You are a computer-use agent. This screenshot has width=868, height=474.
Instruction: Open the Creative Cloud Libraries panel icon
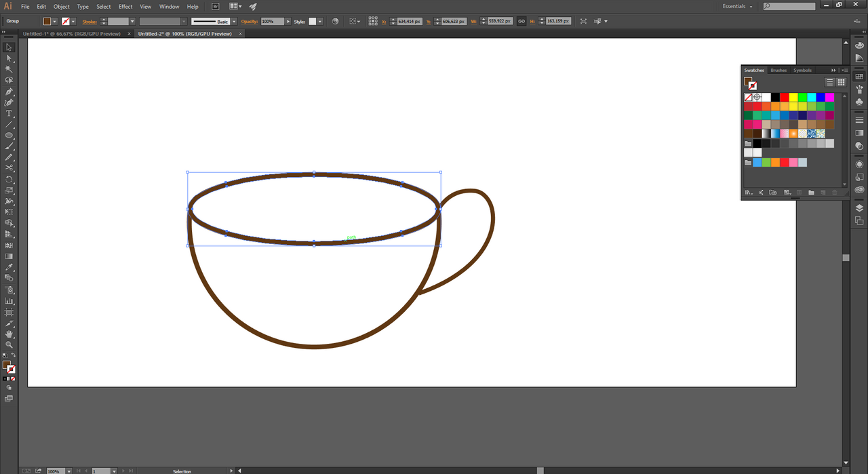click(x=859, y=190)
